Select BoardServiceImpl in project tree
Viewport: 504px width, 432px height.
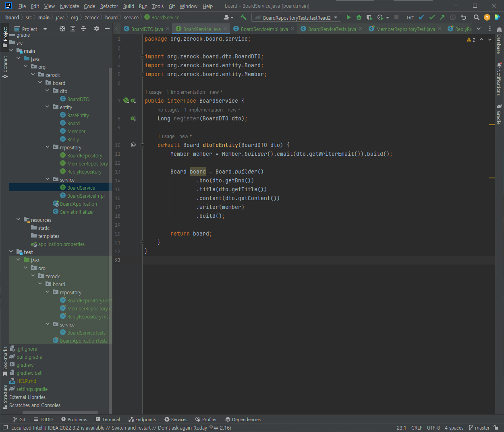(x=86, y=196)
